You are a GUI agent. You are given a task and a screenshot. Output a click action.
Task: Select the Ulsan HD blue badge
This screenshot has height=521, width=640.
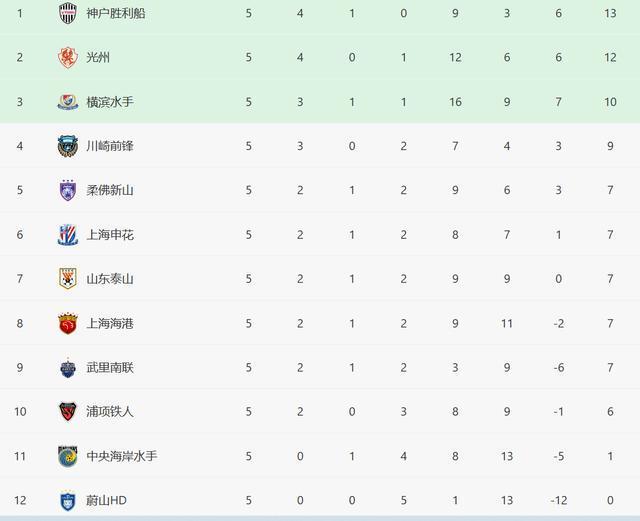[68, 501]
